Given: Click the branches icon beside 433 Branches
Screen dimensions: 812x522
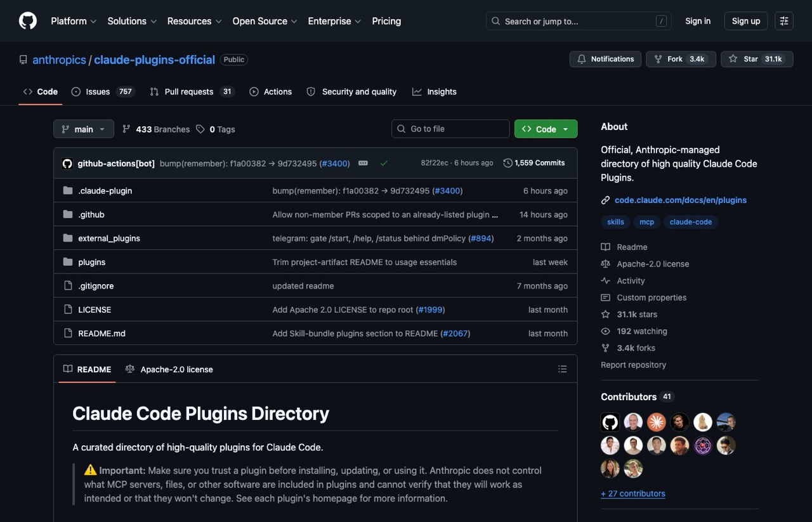Looking at the screenshot, I should tap(126, 129).
